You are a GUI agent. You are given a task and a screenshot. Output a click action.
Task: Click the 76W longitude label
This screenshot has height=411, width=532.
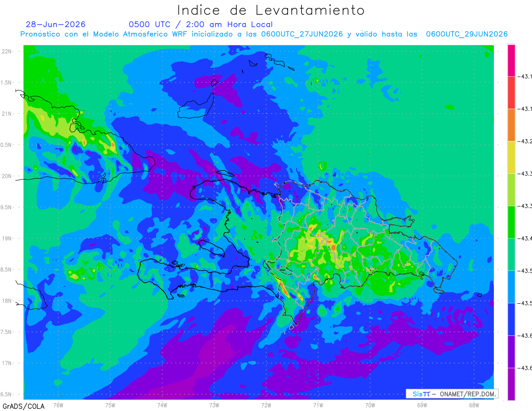point(58,405)
